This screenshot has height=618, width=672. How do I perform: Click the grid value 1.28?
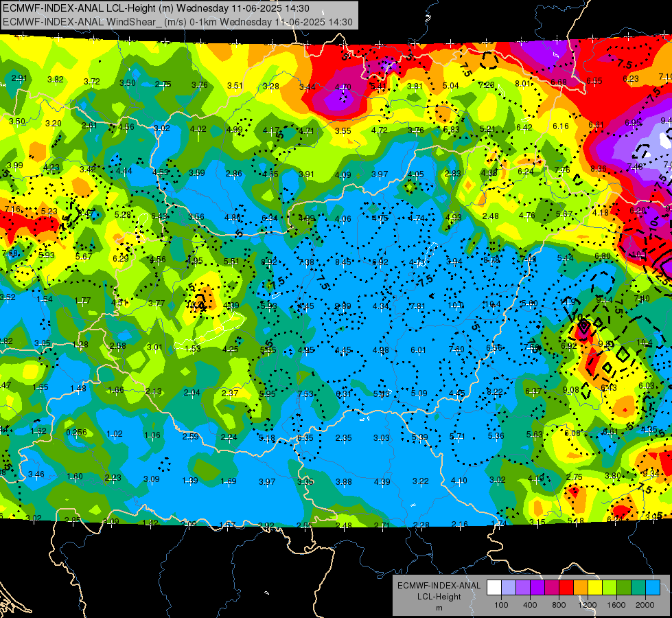[80, 345]
